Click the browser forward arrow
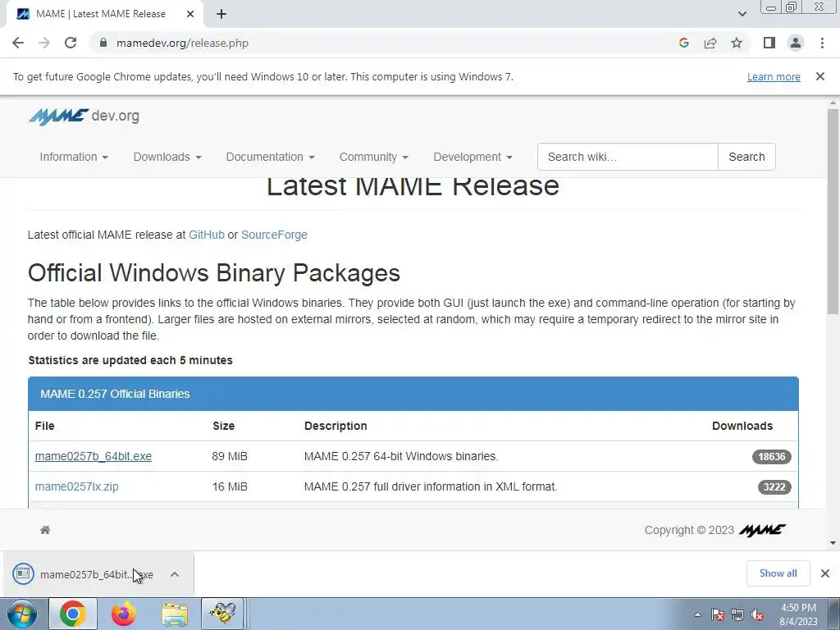The width and height of the screenshot is (840, 630). coord(44,43)
